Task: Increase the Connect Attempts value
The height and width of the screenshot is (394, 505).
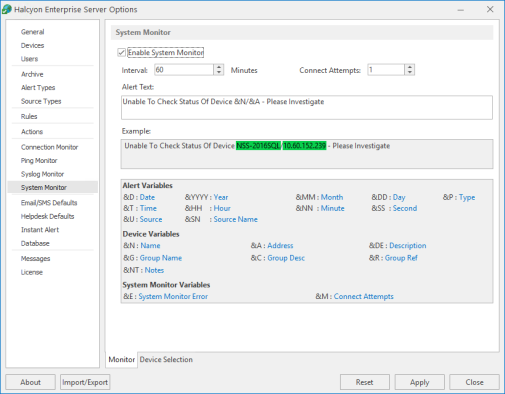Action: point(410,67)
